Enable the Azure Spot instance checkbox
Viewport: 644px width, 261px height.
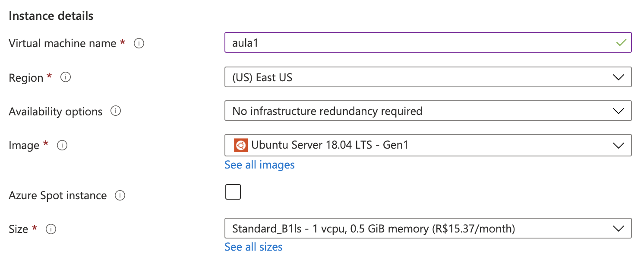233,192
